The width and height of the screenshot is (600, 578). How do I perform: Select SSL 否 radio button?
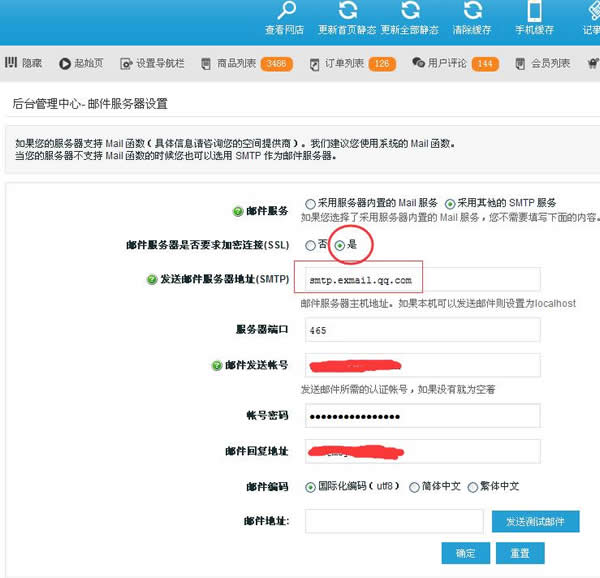(310, 245)
